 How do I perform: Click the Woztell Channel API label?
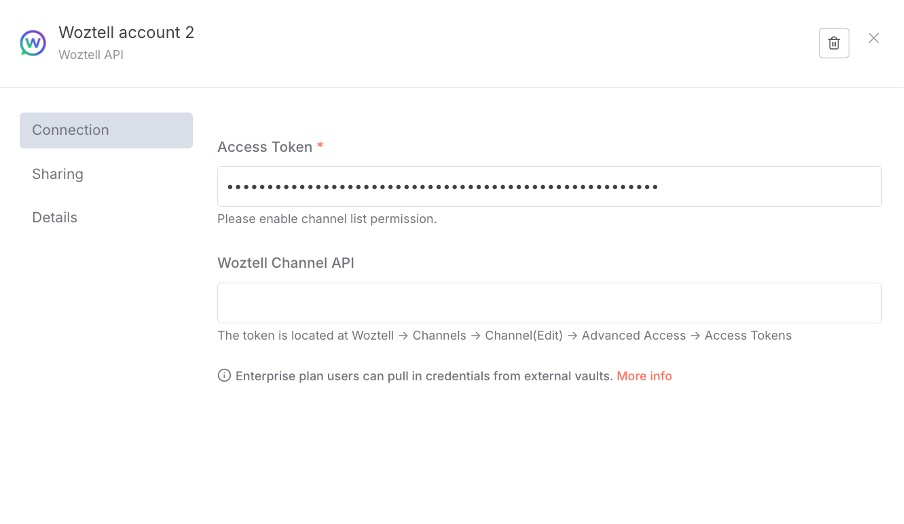pos(286,263)
